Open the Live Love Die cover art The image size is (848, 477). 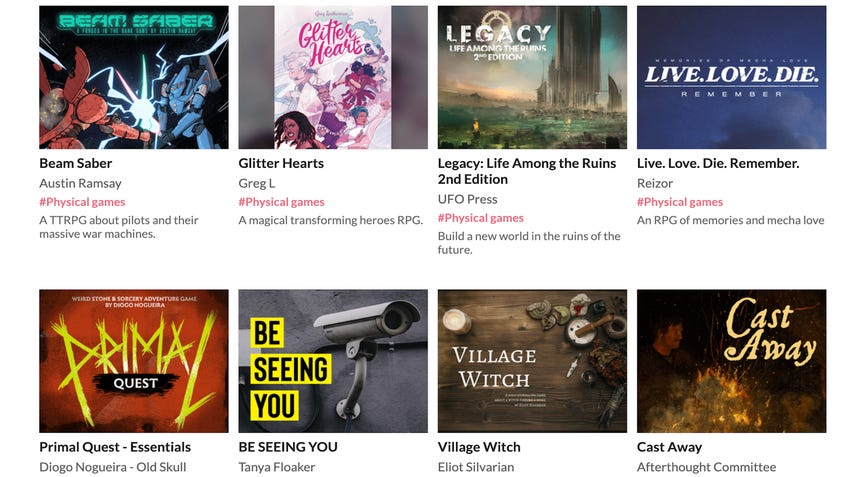pos(731,77)
